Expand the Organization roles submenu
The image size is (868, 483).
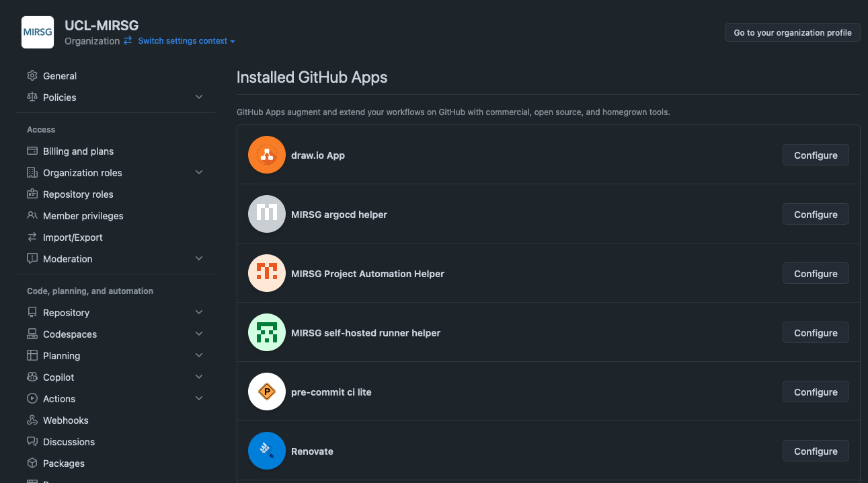point(199,172)
